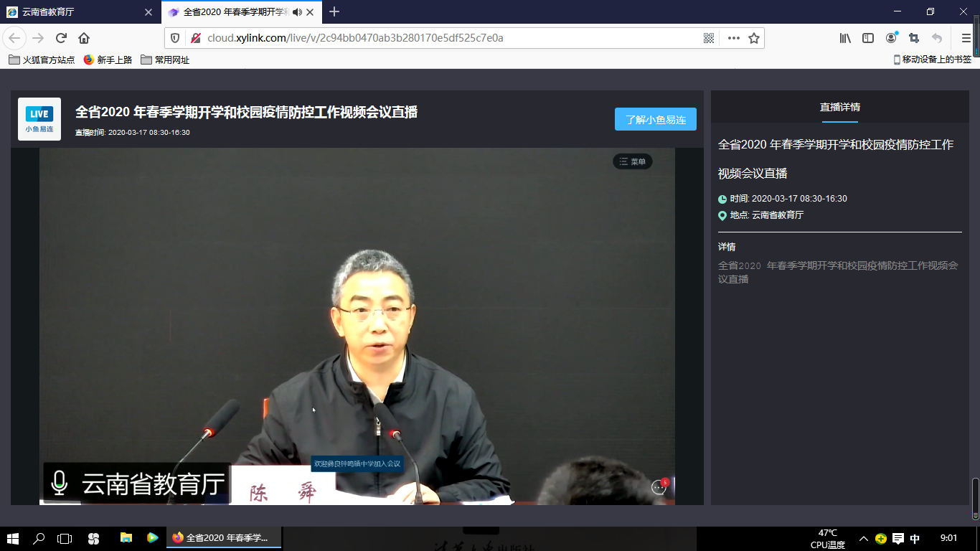Select the 直播详情 tab
Screen dimensions: 980x551
839,107
